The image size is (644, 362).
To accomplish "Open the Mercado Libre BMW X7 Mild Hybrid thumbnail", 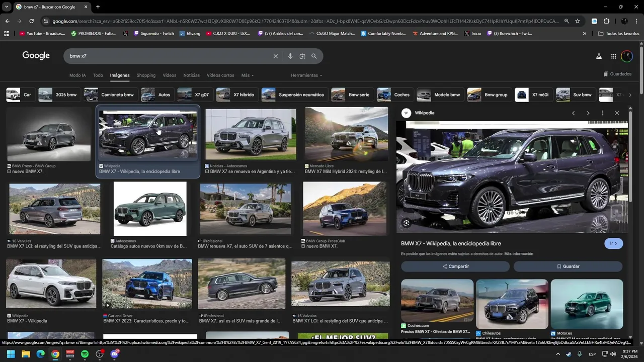I will [346, 134].
